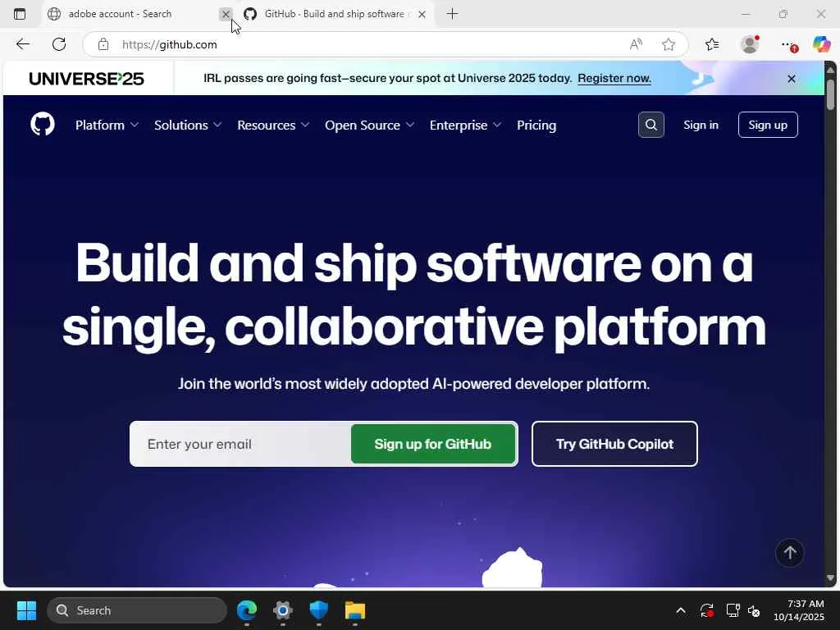
Task: Open Settings gear from the taskbar
Action: 283,610
